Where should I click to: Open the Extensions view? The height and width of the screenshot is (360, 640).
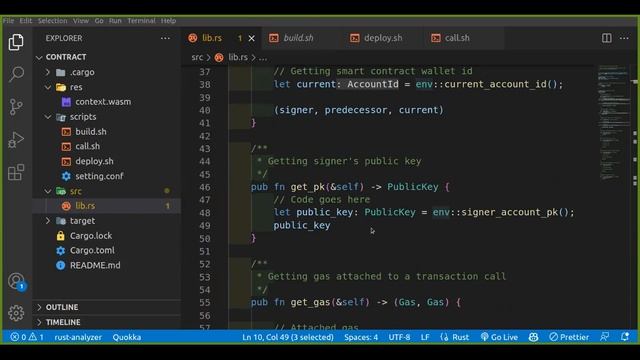tap(16, 172)
